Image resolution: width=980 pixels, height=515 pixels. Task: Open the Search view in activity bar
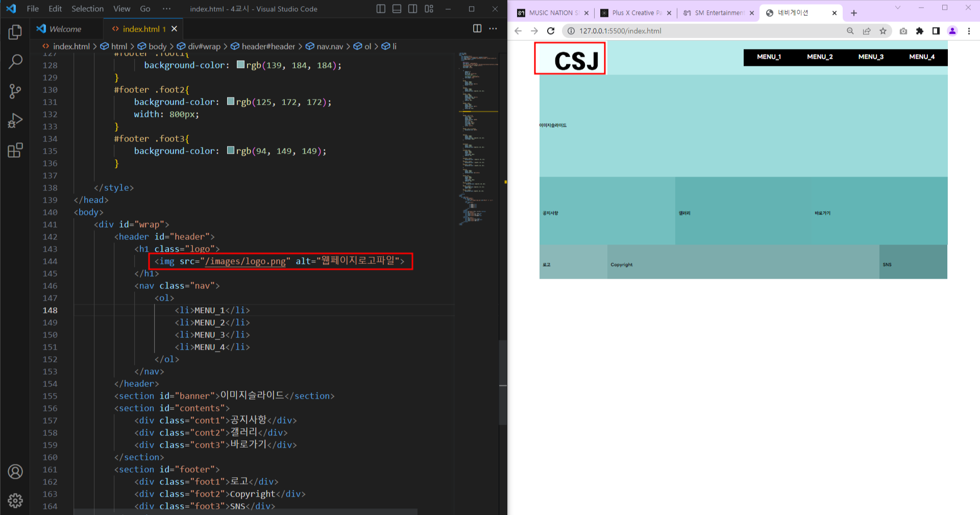pyautogui.click(x=15, y=62)
